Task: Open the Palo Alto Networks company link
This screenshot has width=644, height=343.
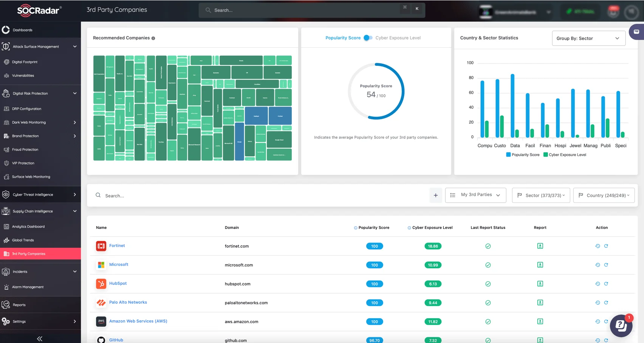Action: coord(128,302)
